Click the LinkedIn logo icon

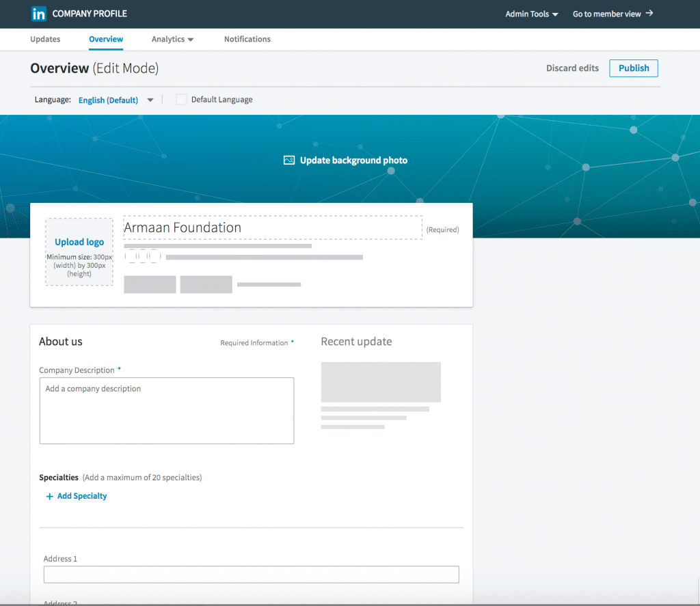pyautogui.click(x=39, y=14)
